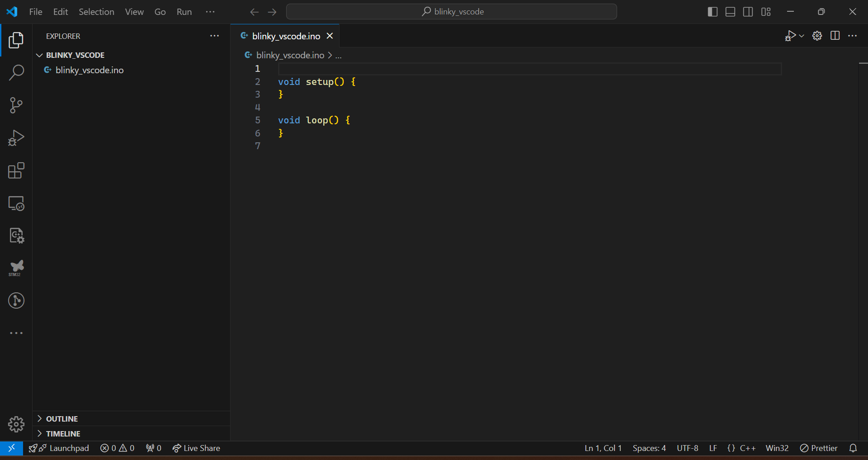Open Source Control view
The height and width of the screenshot is (460, 868).
tap(16, 105)
